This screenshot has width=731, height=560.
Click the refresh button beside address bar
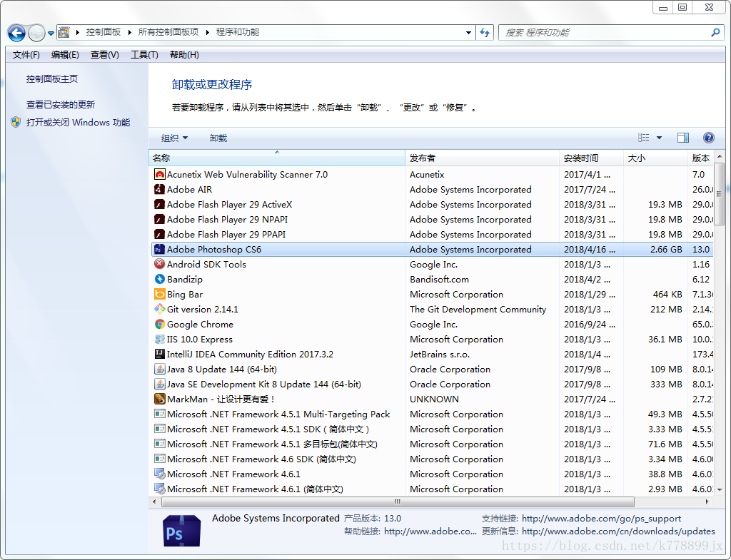tap(485, 33)
